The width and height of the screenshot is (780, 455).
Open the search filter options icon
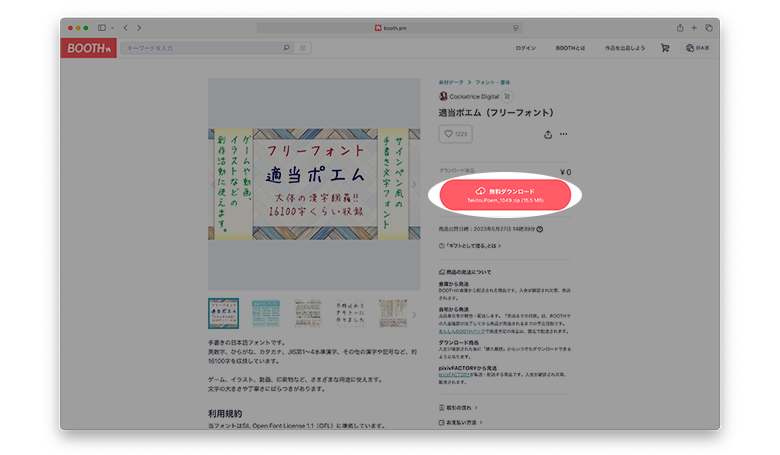[302, 48]
